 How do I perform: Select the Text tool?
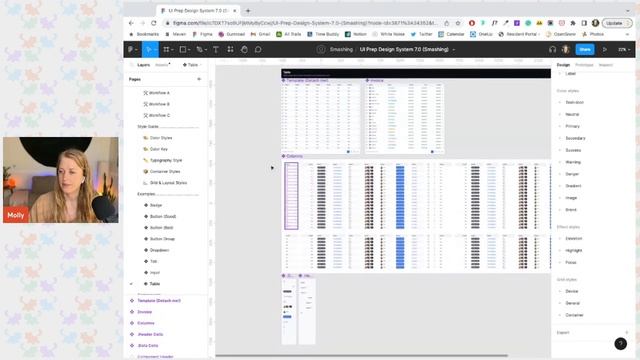click(216, 49)
